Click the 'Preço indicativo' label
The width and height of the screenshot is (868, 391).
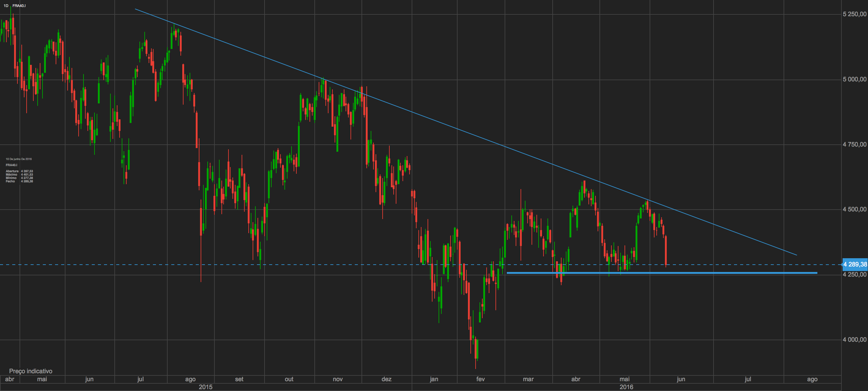31,371
